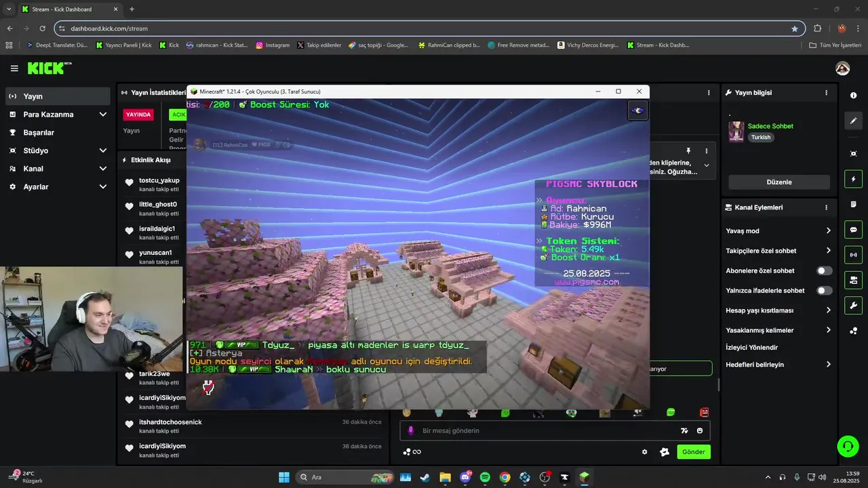This screenshot has height=488, width=868.
Task: Click the video camera icon in right toolbar
Action: coord(853,280)
